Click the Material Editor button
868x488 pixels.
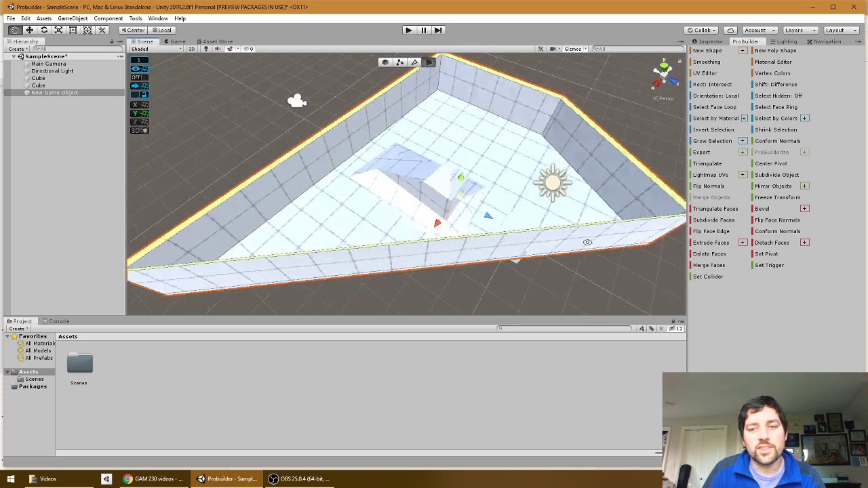click(773, 62)
